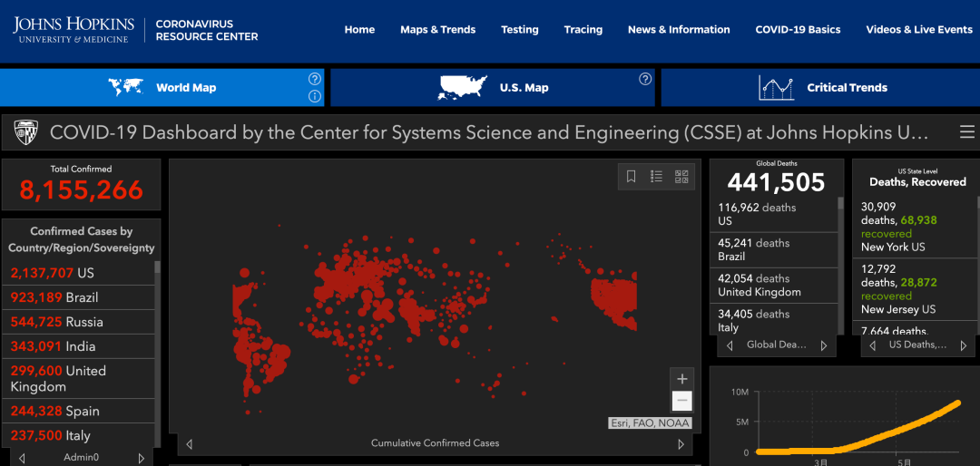The image size is (980, 466).
Task: Open the World Map info icon
Action: click(x=314, y=96)
